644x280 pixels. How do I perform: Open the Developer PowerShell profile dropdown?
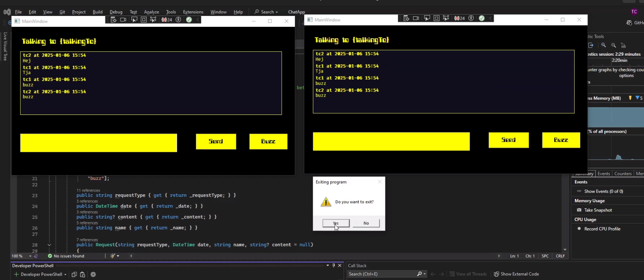(65, 275)
